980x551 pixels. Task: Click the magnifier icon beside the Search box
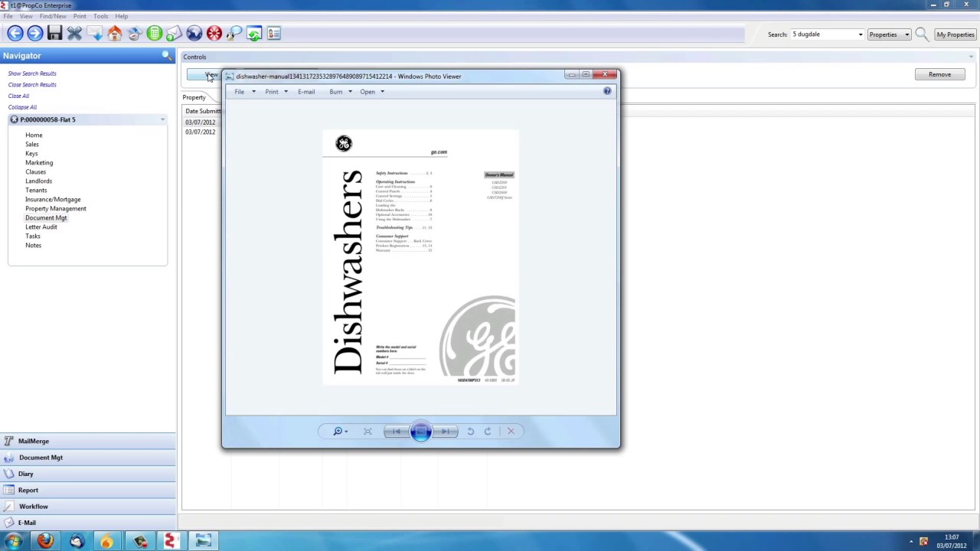click(921, 34)
